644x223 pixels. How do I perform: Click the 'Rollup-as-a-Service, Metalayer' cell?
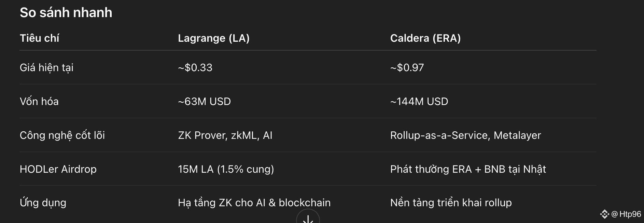coord(465,135)
